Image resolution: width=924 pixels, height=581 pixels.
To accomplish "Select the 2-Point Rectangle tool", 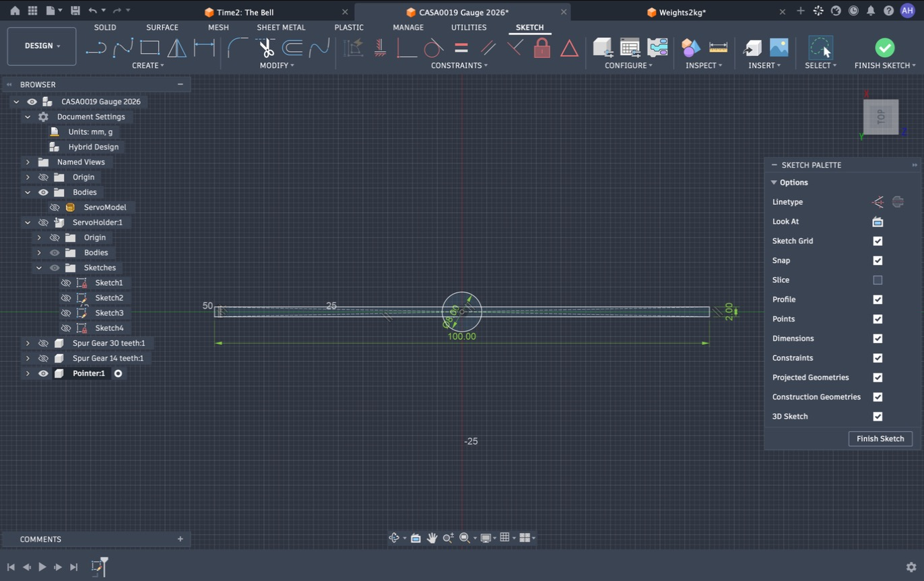I will coord(150,48).
